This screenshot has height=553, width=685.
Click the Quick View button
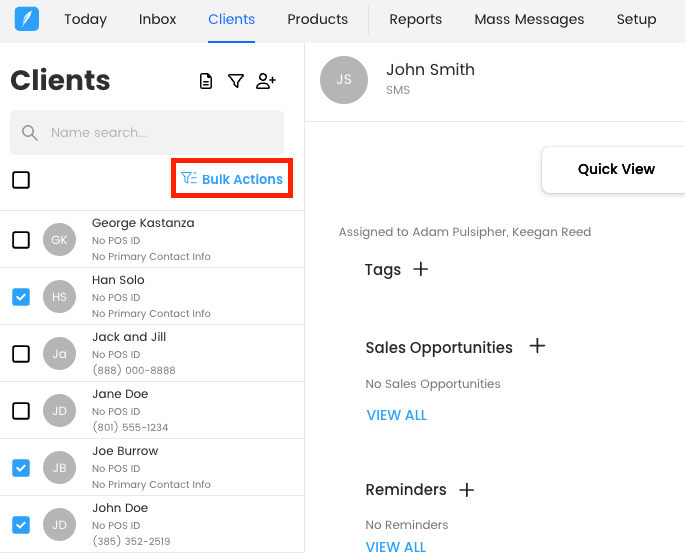(x=615, y=169)
